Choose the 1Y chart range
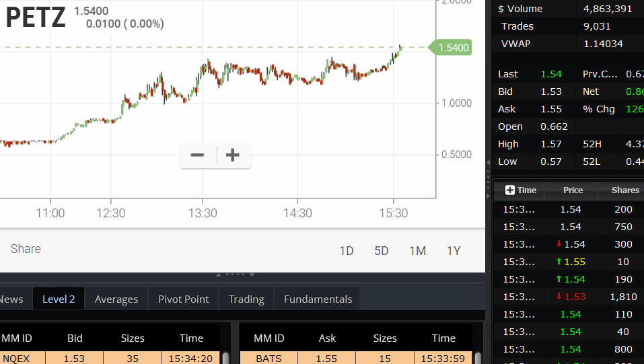 454,251
